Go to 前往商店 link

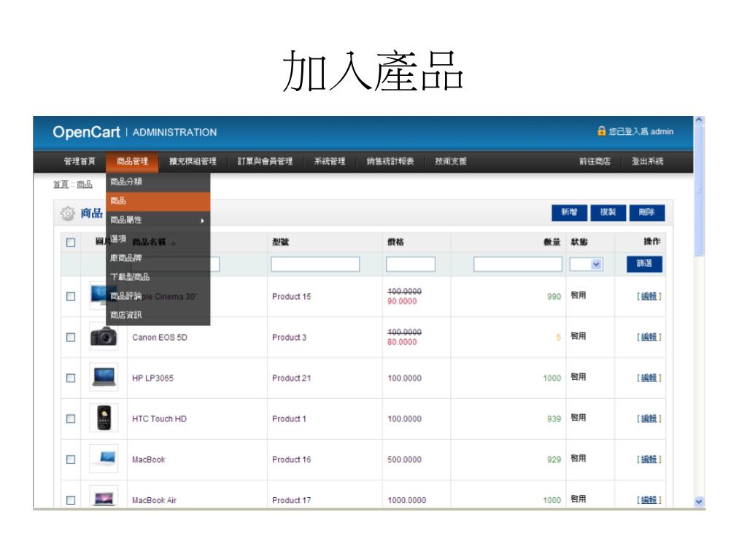point(595,161)
